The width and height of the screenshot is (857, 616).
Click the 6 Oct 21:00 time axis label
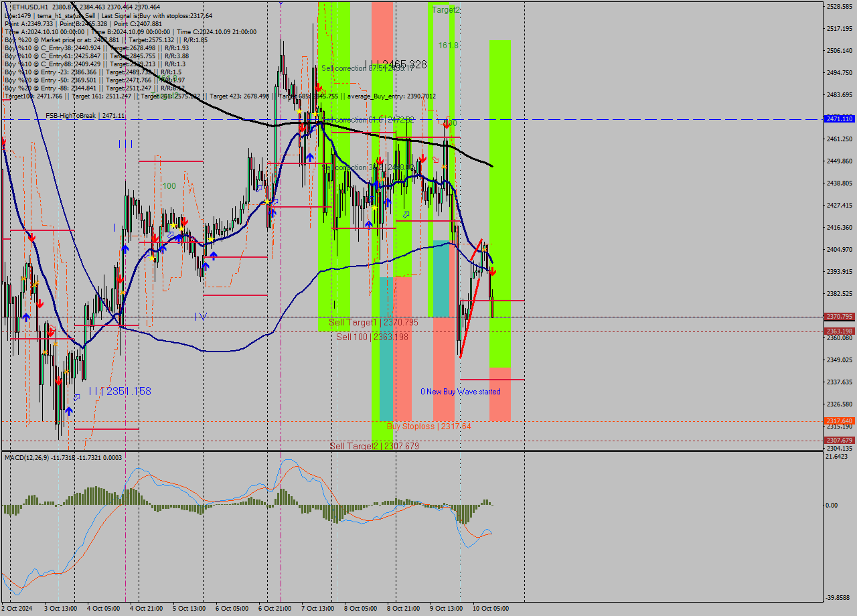click(275, 609)
